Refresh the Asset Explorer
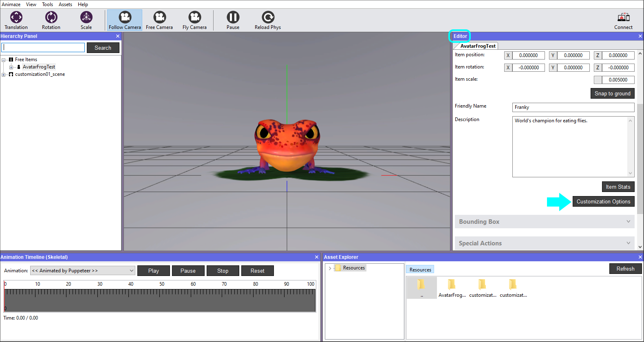This screenshot has width=644, height=342. [625, 269]
